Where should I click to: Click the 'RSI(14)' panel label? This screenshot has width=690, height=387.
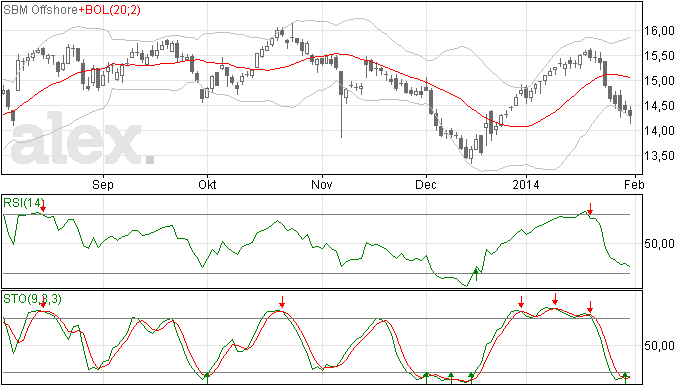pyautogui.click(x=24, y=203)
